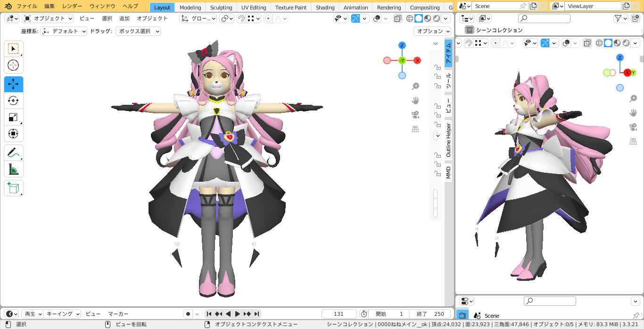Toggle snapping magnet in main viewport header
644x329 pixels.
241,18
